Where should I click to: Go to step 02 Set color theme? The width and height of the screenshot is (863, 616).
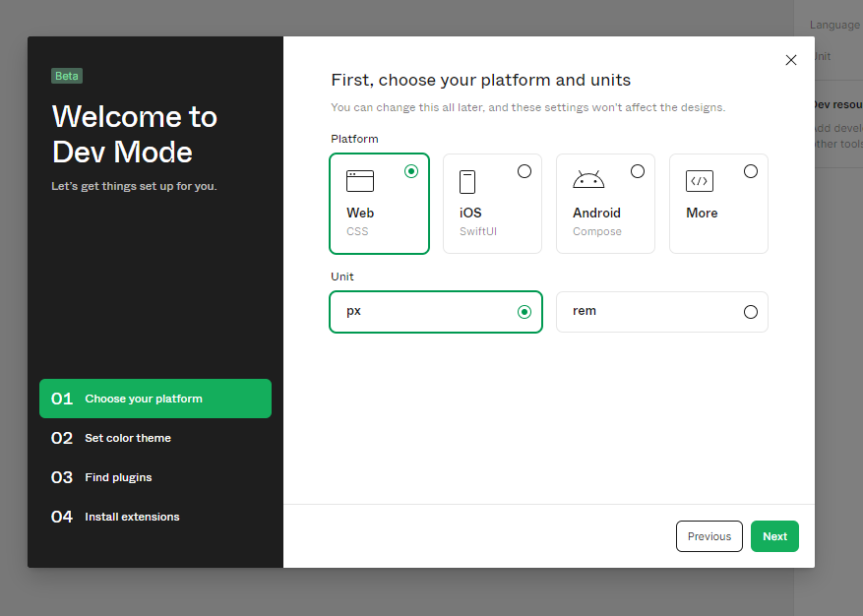point(155,438)
